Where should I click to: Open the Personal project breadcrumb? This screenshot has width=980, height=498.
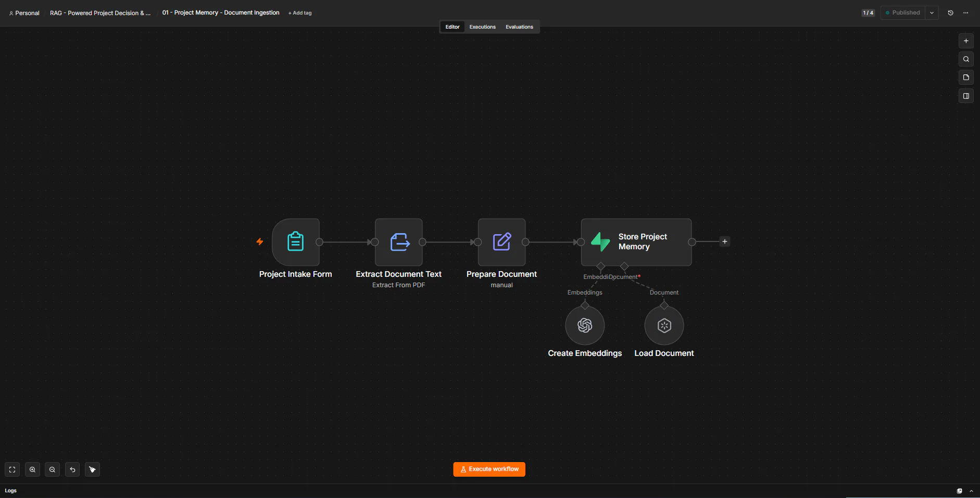tap(24, 13)
